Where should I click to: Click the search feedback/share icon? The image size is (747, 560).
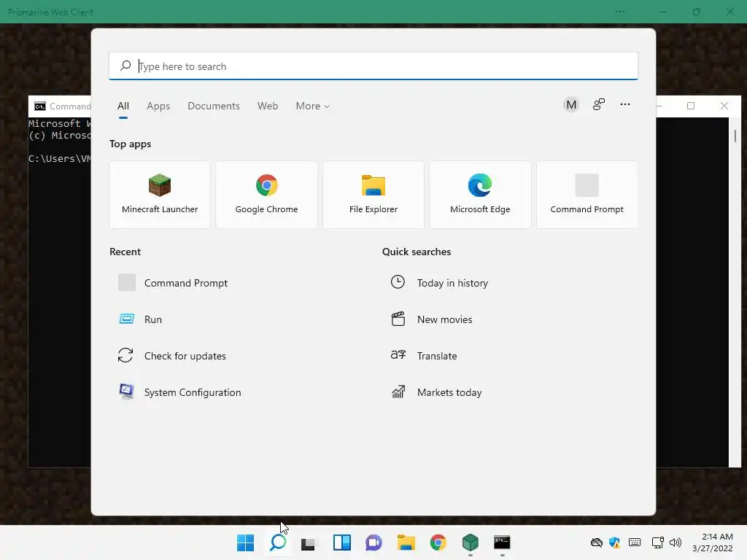point(599,104)
